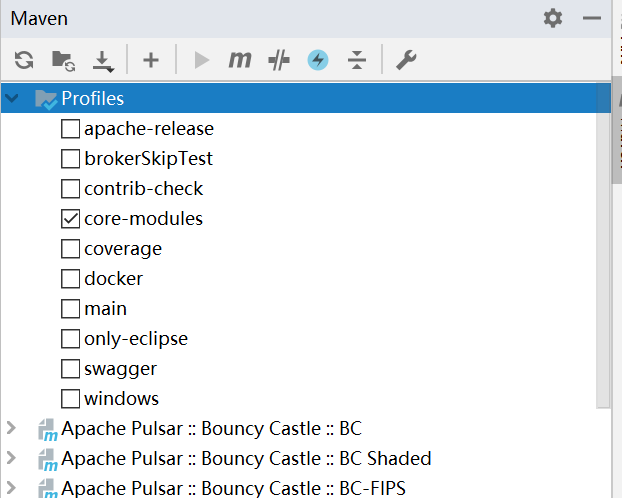Viewport: 622px width, 498px height.
Task: Collapse the Profiles tree node
Action: pyautogui.click(x=12, y=98)
